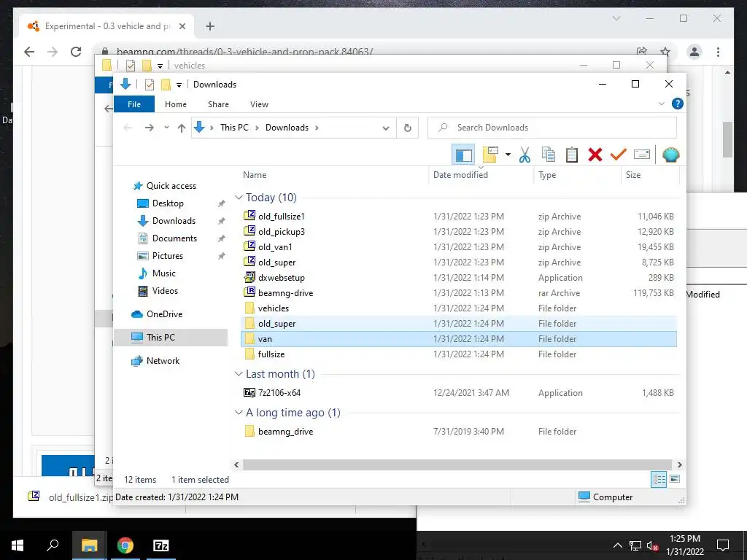The image size is (747, 560).
Task: Expand the ribbon with the chevron
Action: (x=661, y=104)
